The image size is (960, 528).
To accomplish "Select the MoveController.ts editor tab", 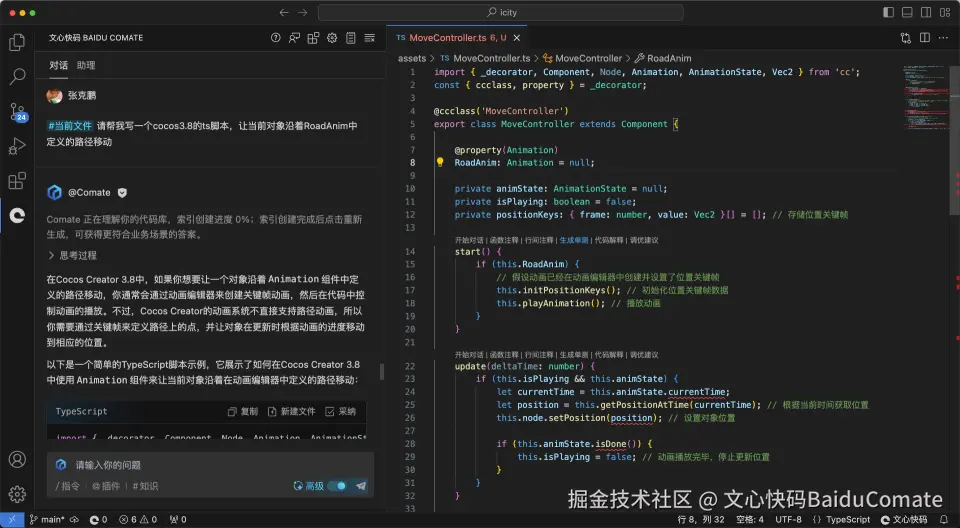I will point(457,38).
